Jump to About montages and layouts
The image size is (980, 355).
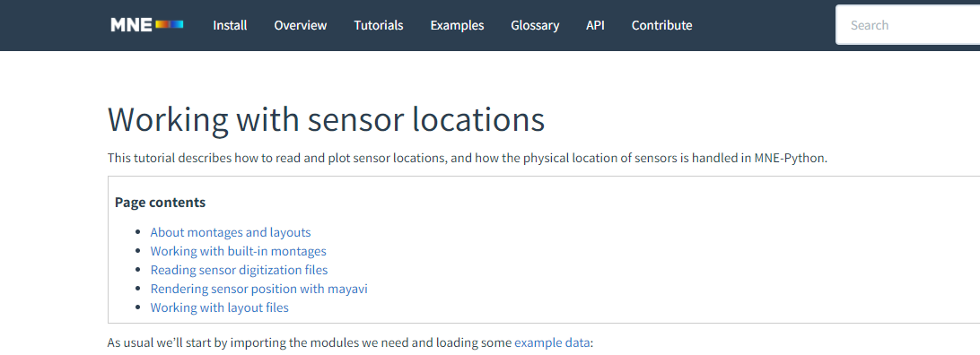(x=231, y=233)
